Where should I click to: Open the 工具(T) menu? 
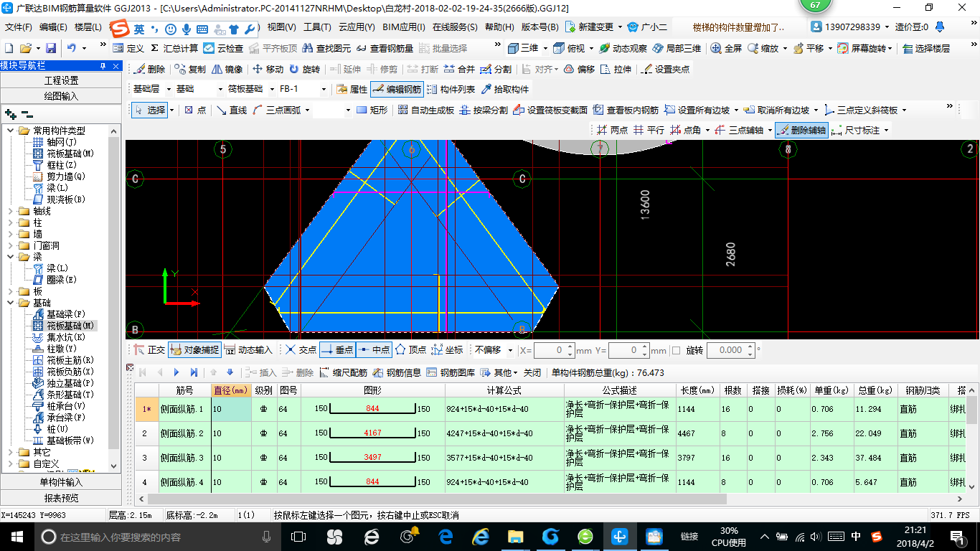[317, 27]
